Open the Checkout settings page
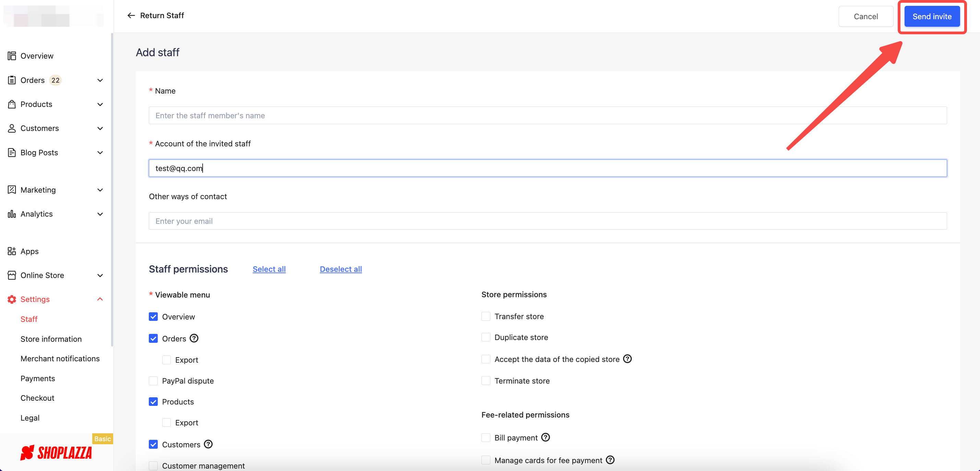The height and width of the screenshot is (471, 980). (x=37, y=398)
